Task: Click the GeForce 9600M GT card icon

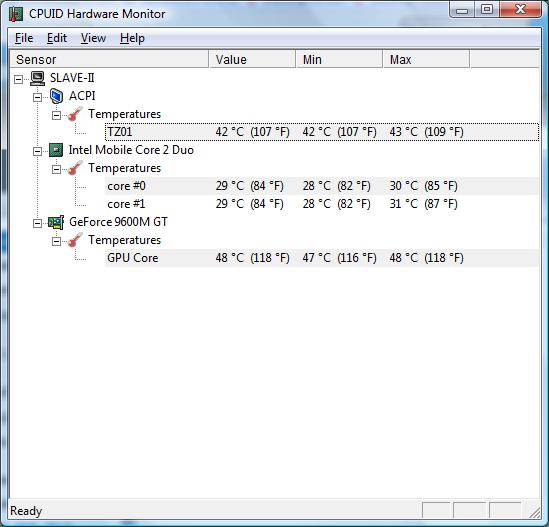Action: point(56,222)
